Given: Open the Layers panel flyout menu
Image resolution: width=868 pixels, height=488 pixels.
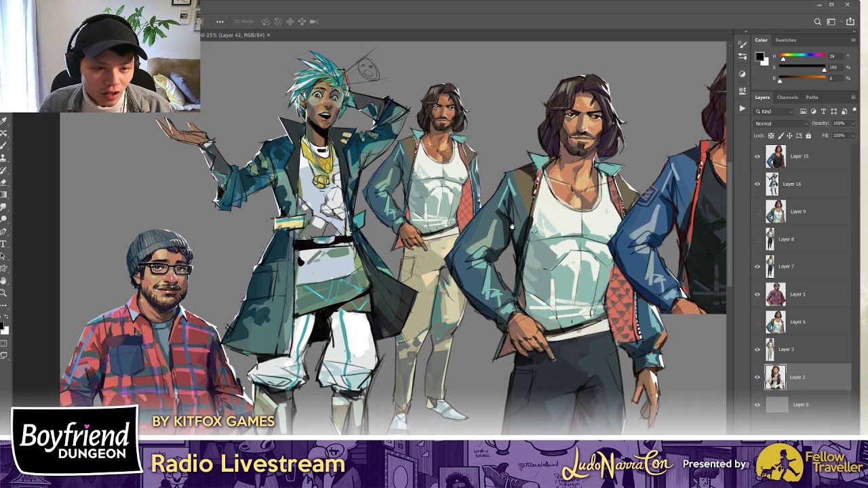Looking at the screenshot, I should coord(853,97).
